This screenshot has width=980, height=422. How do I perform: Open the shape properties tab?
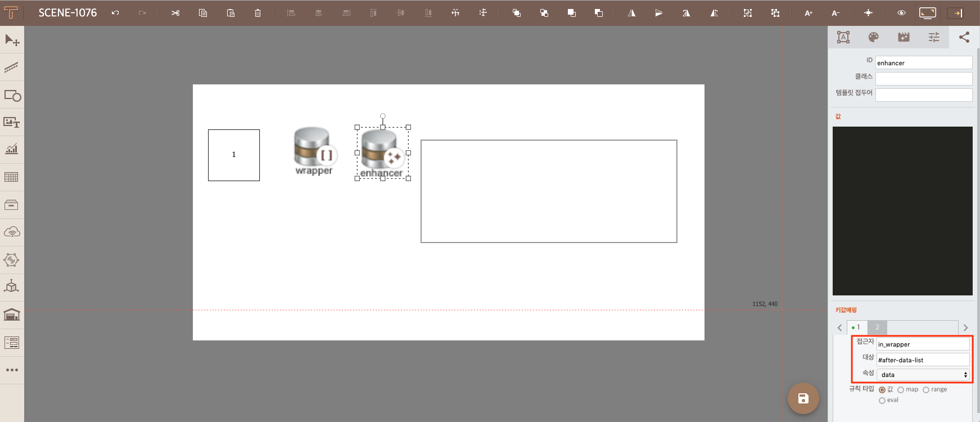click(843, 37)
